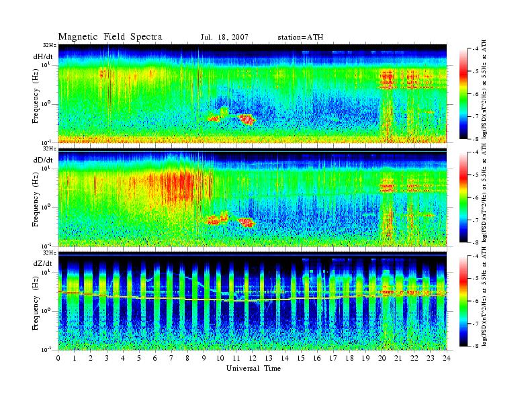The width and height of the screenshot is (532, 411).
Task: Click the "dH/dt" panel label
Action: click(x=43, y=56)
